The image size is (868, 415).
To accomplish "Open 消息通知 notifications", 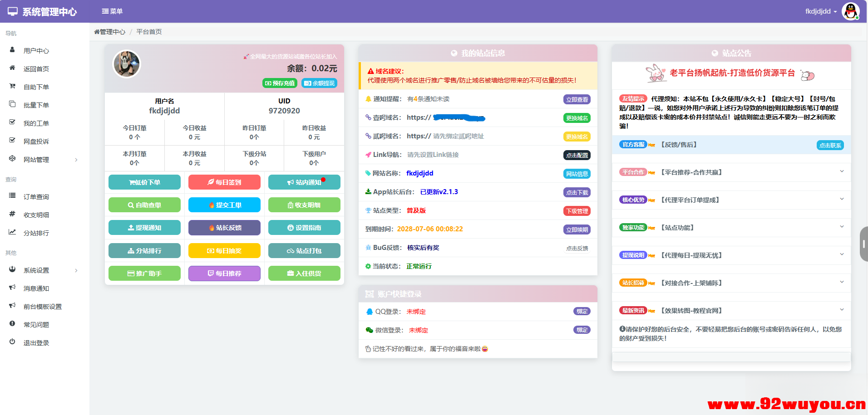I will (36, 288).
